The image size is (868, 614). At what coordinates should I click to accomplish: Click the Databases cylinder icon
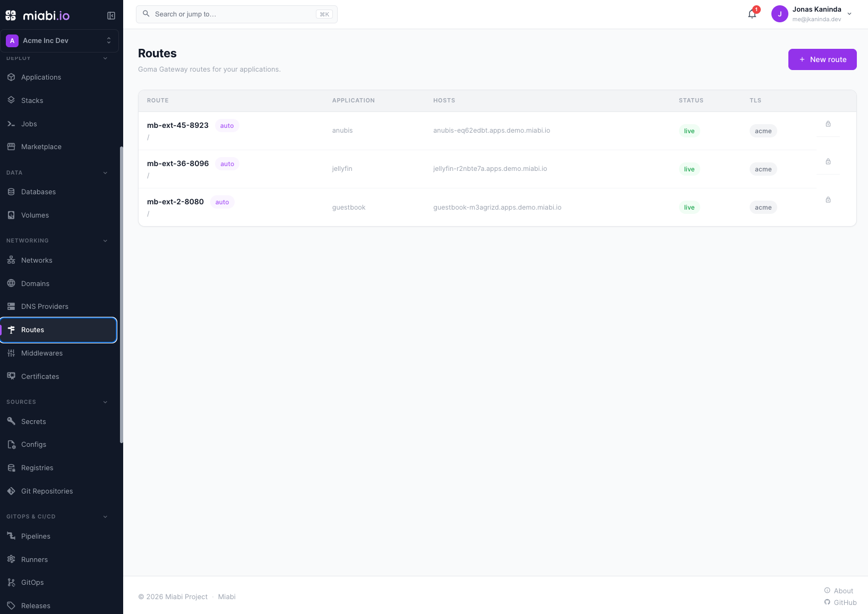[x=11, y=192]
